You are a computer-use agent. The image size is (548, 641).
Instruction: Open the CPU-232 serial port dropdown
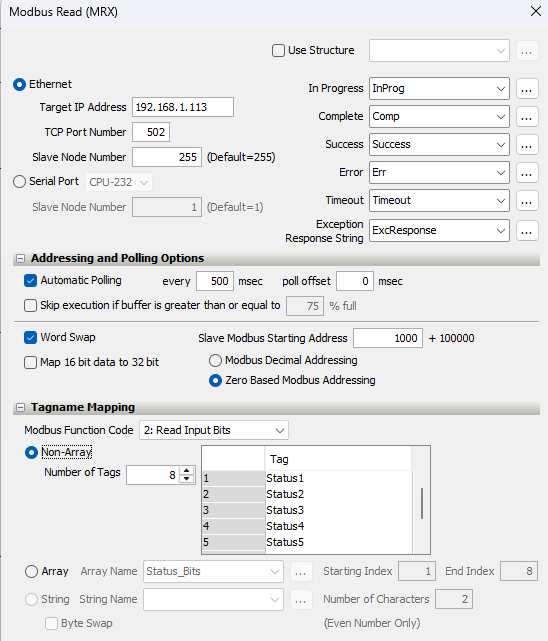coord(119,182)
